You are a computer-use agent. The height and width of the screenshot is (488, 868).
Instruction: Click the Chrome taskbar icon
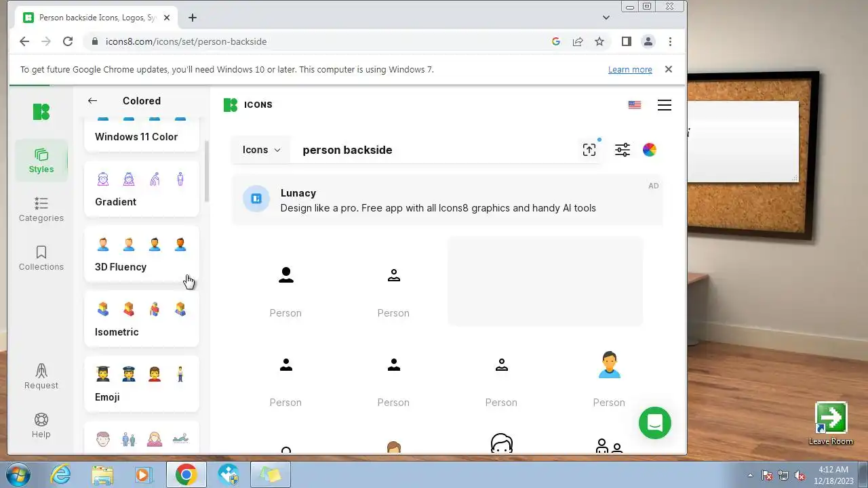[186, 474]
